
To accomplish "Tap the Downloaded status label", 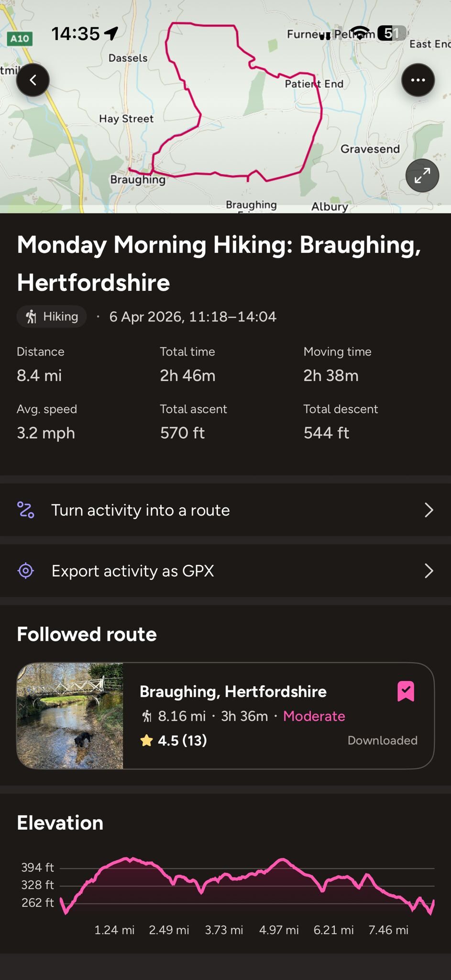I will coord(382,741).
